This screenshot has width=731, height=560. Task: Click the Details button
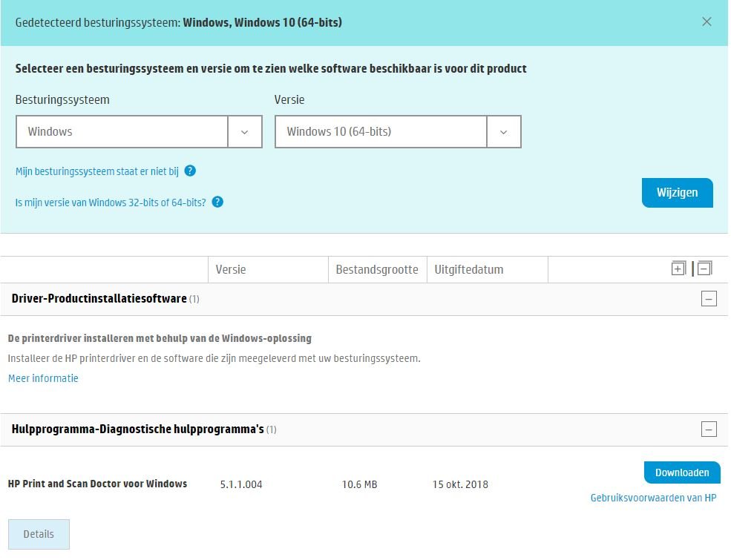click(x=39, y=534)
